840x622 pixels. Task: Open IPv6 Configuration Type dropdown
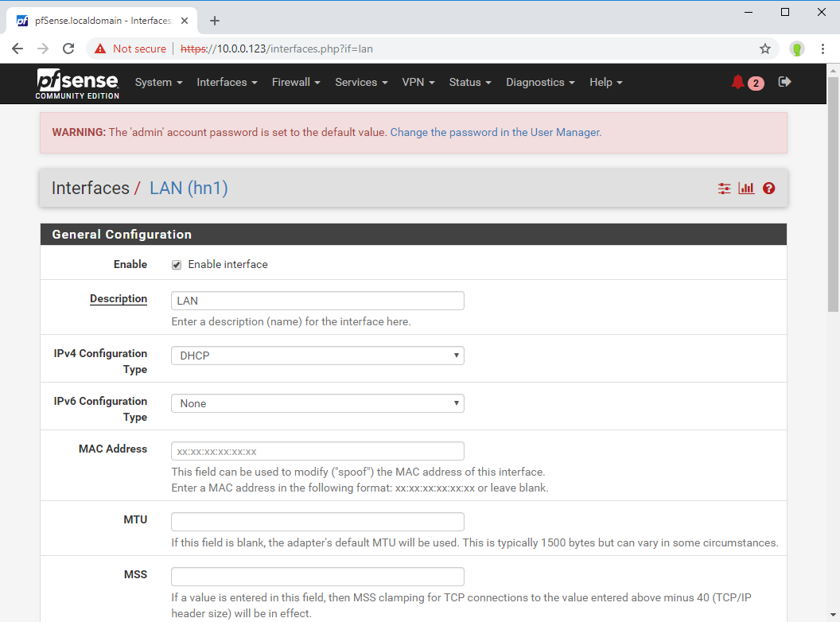317,403
